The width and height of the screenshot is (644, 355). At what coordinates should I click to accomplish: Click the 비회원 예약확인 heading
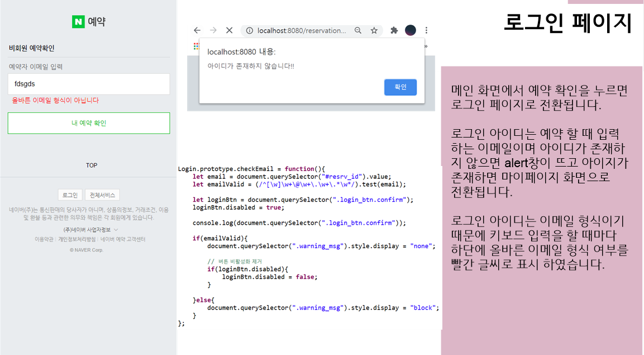click(x=32, y=48)
